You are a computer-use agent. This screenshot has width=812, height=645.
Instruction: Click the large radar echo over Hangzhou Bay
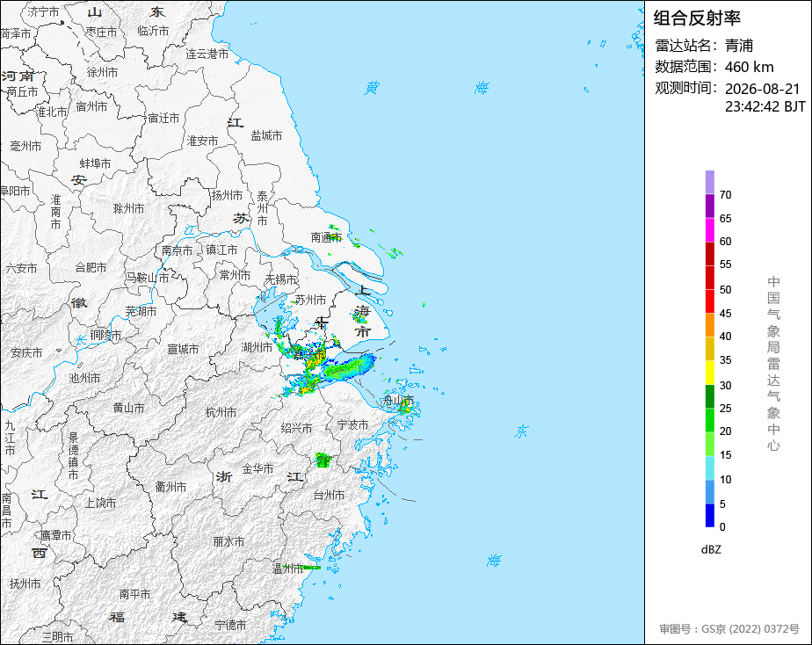pyautogui.click(x=348, y=366)
